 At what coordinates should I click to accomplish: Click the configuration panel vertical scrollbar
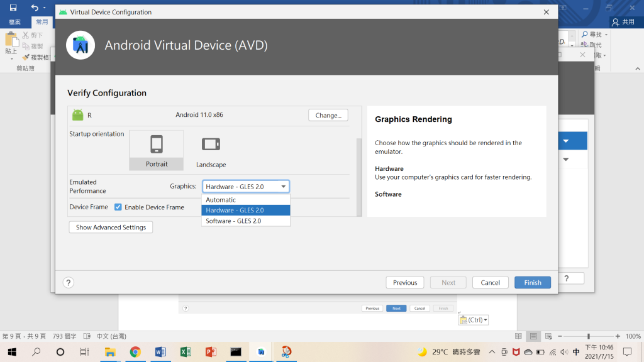click(359, 177)
